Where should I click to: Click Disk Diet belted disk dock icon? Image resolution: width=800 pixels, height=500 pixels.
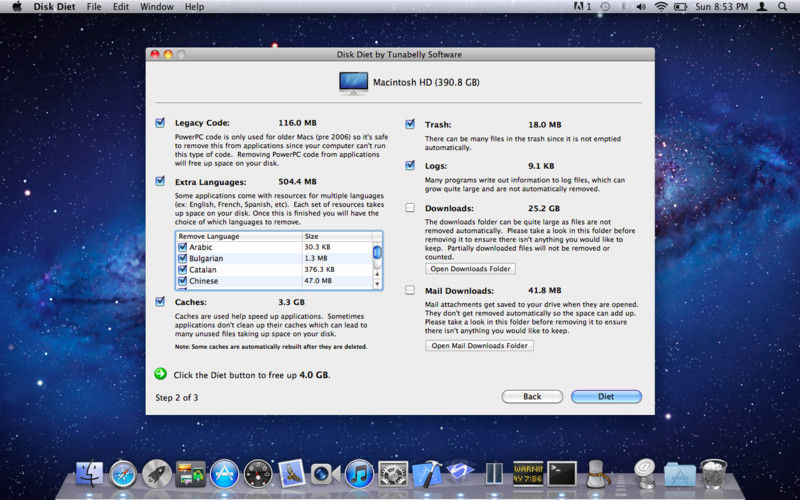[x=596, y=474]
